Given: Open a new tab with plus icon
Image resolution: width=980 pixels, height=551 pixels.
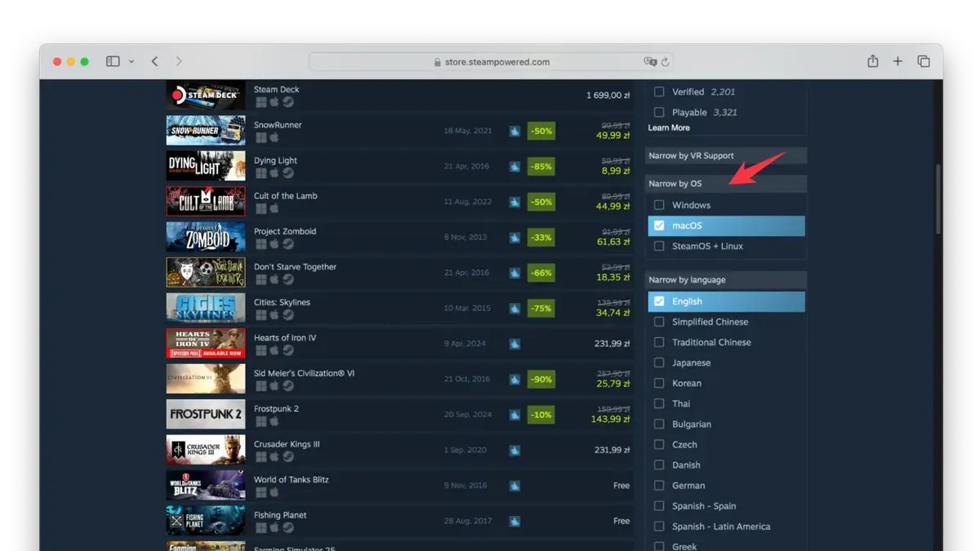Looking at the screenshot, I should tap(898, 61).
